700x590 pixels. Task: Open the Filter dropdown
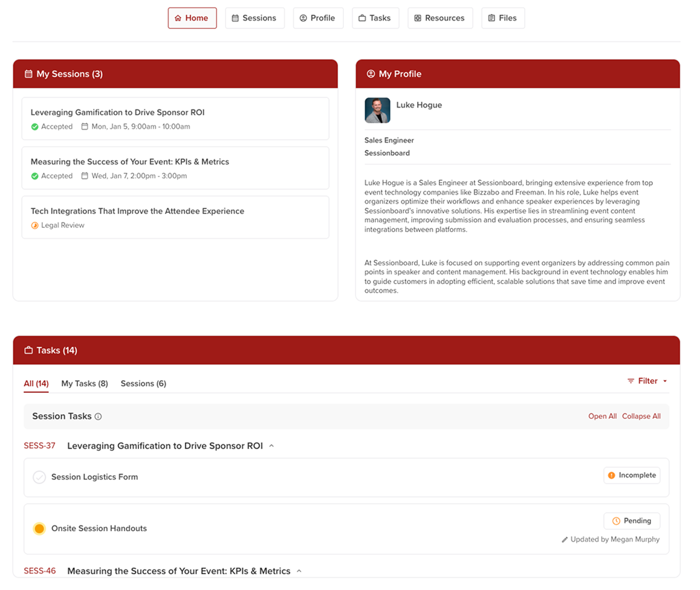[646, 381]
